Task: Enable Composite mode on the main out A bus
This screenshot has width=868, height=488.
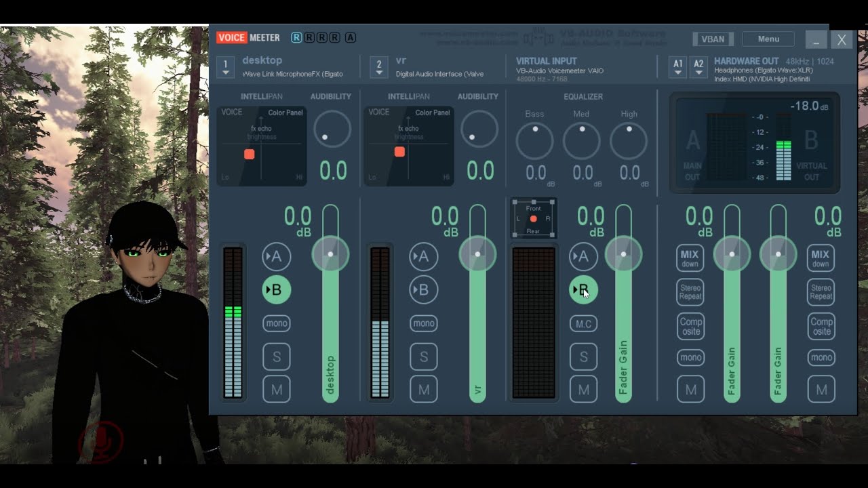Action: pos(690,326)
